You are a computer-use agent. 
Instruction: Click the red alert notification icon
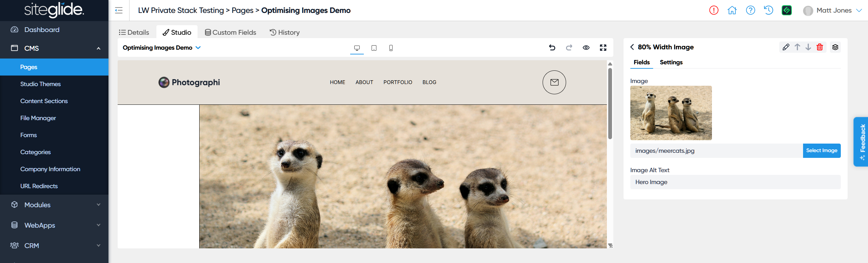click(714, 10)
